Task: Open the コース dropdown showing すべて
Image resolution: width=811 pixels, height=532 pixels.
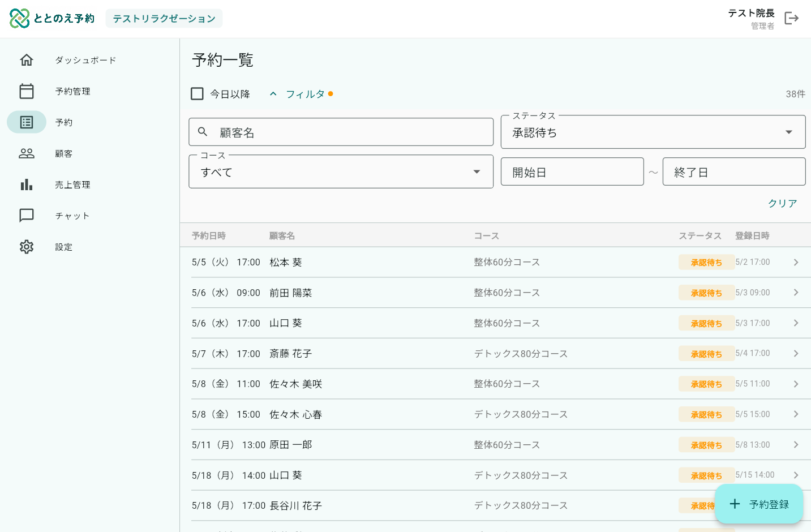Action: (341, 171)
